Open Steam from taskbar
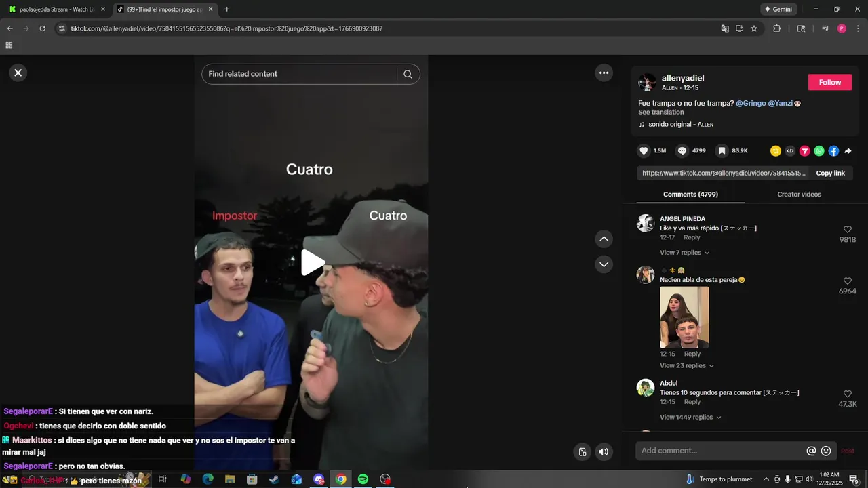868x488 pixels. click(x=273, y=479)
